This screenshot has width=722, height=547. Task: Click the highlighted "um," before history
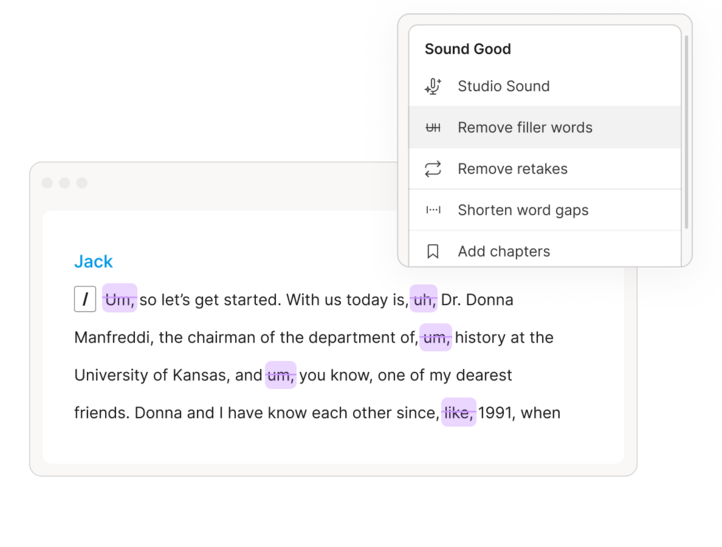[x=435, y=338]
